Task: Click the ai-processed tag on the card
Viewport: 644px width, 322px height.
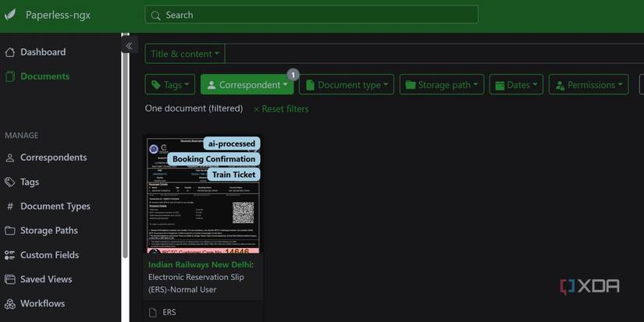Action: click(232, 143)
